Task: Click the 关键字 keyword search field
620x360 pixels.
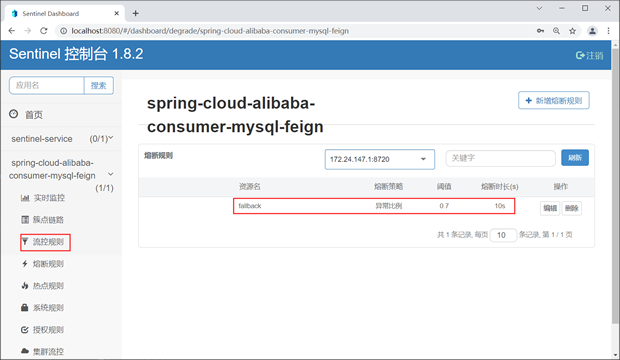Action: point(500,158)
